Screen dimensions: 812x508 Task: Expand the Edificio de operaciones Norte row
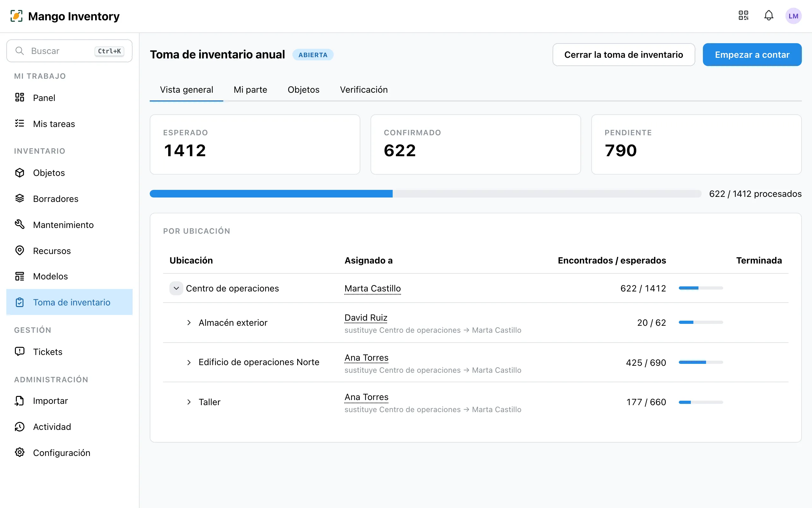189,362
